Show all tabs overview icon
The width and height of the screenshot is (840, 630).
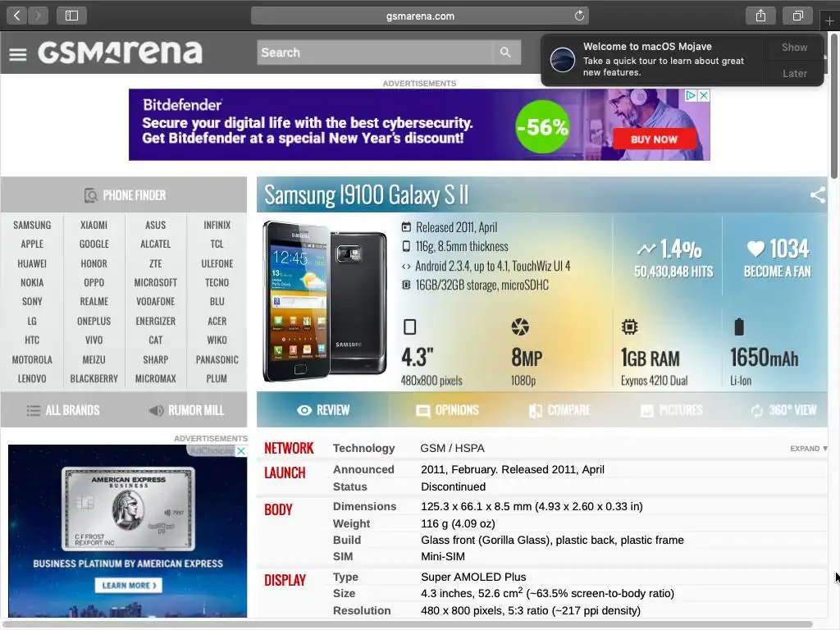pos(798,16)
